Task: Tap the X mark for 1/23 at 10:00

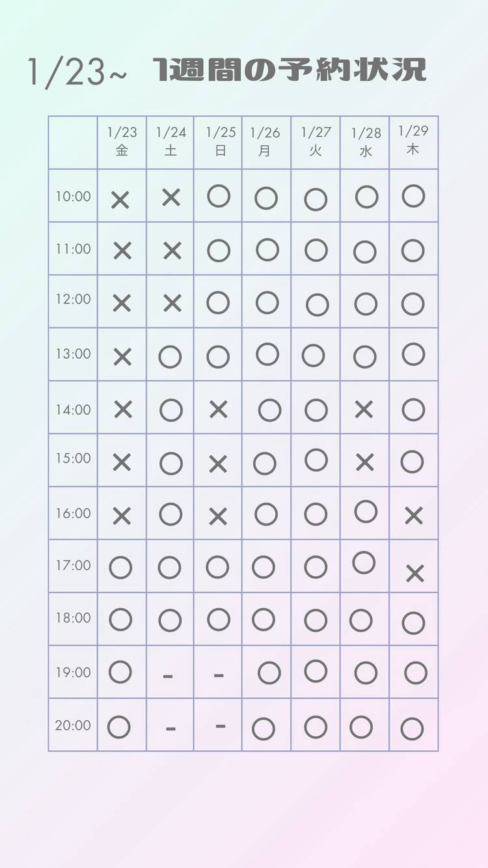Action: pos(120,200)
